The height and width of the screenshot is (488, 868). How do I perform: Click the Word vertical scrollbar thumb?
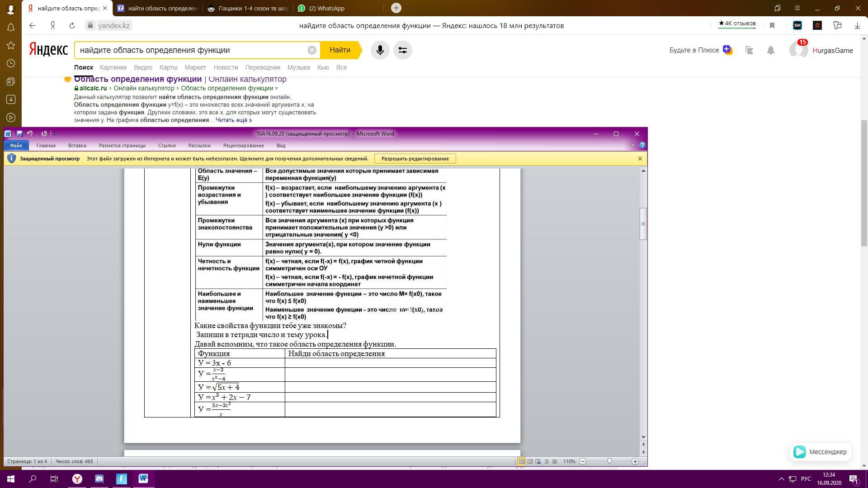pos(643,224)
